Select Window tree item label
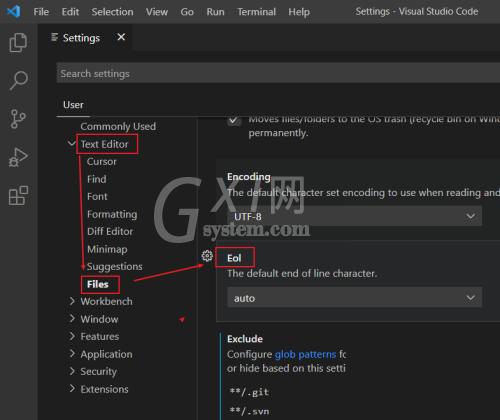The height and width of the screenshot is (420, 500). (x=99, y=319)
